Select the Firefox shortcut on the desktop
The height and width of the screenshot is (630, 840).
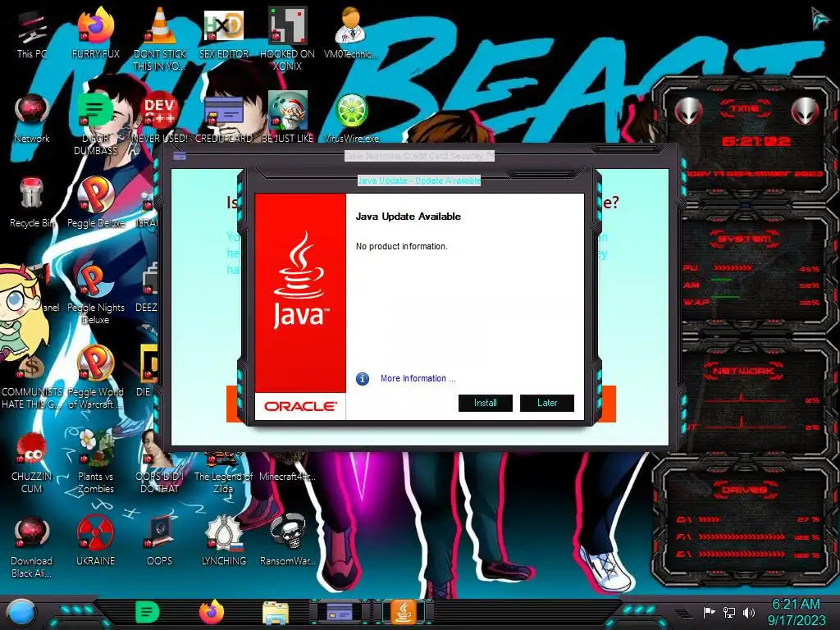pyautogui.click(x=96, y=34)
